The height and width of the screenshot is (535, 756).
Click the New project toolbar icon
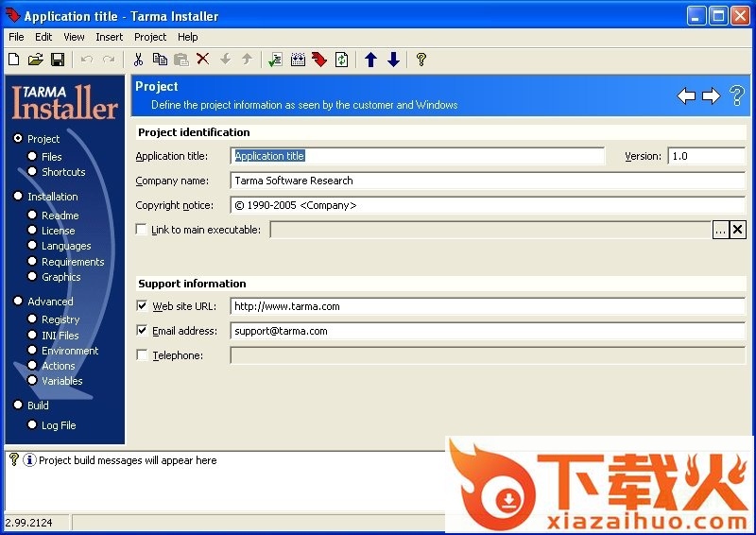[x=14, y=60]
